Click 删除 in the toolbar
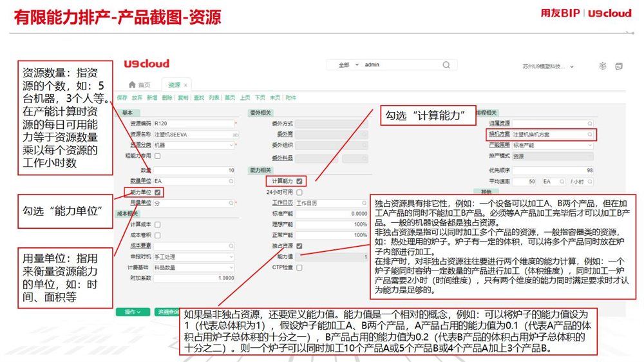The height and width of the screenshot is (362, 644). (167, 98)
